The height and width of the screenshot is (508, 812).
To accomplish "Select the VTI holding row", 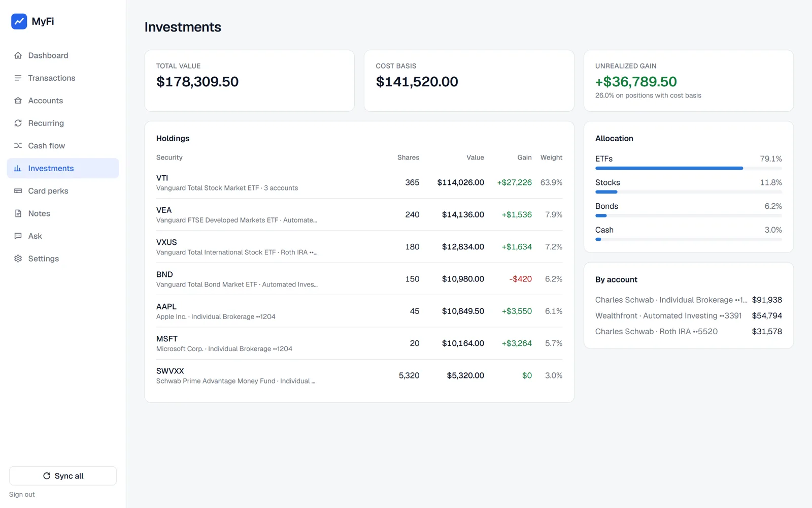I will tap(359, 182).
